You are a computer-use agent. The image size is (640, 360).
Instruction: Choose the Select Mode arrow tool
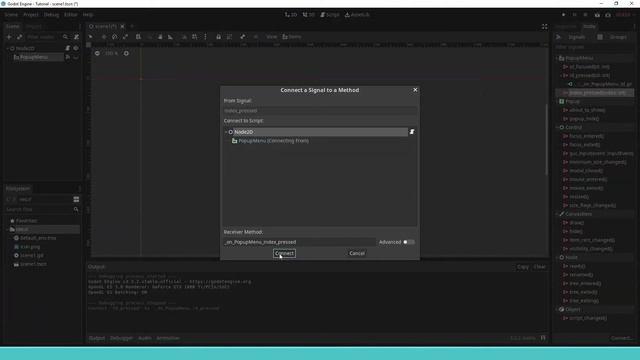pos(91,37)
